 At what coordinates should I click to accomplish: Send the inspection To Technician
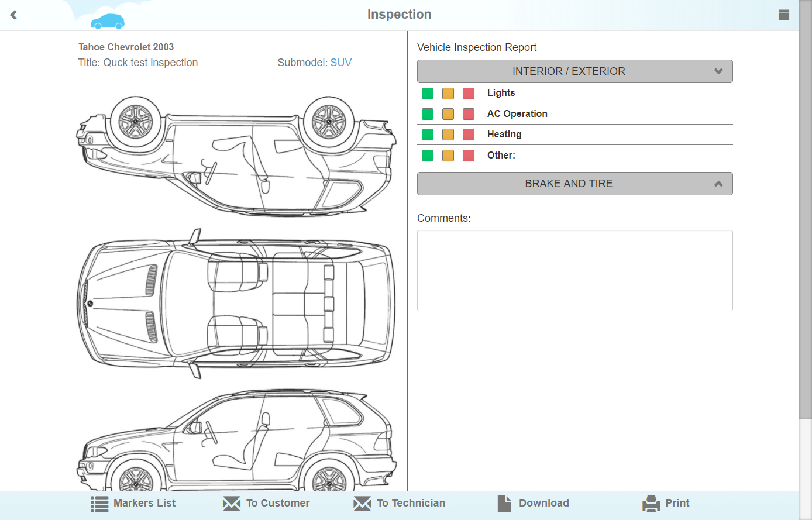pyautogui.click(x=400, y=503)
